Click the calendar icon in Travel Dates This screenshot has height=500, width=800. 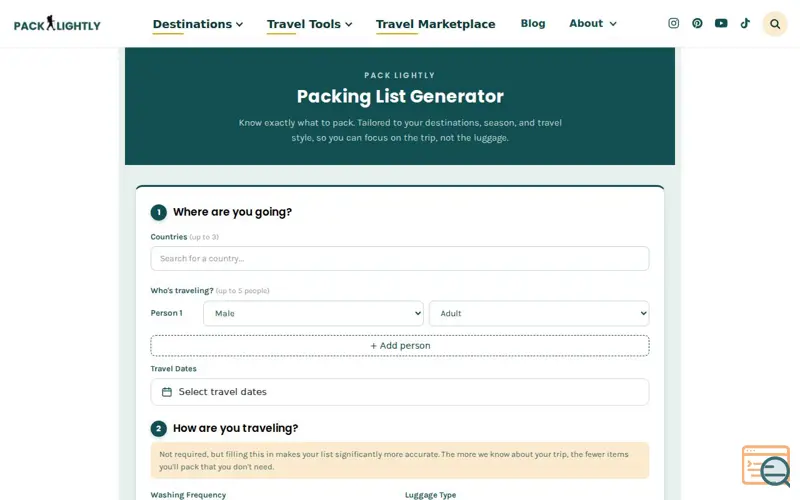point(167,392)
